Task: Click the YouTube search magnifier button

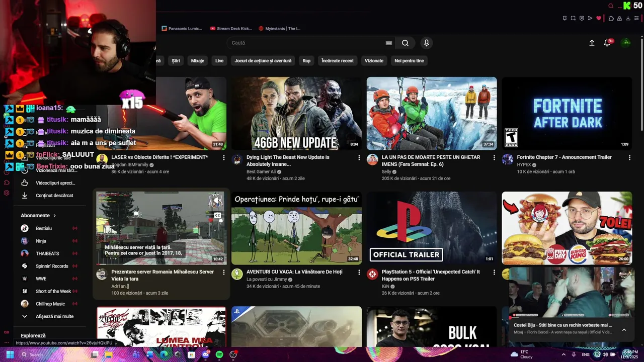Action: click(x=405, y=43)
